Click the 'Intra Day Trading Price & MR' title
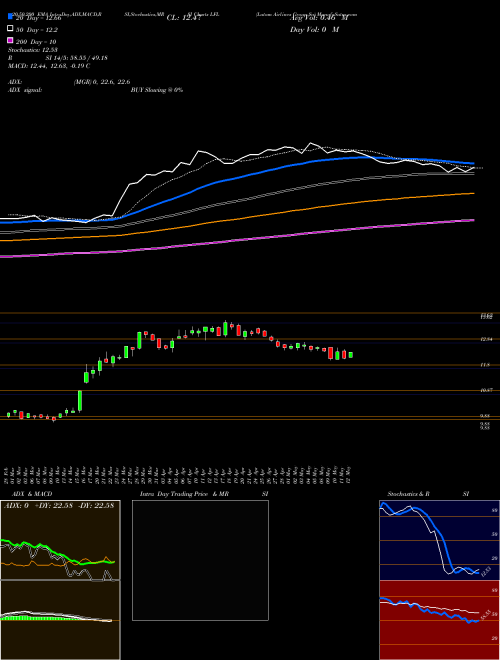 (x=184, y=494)
